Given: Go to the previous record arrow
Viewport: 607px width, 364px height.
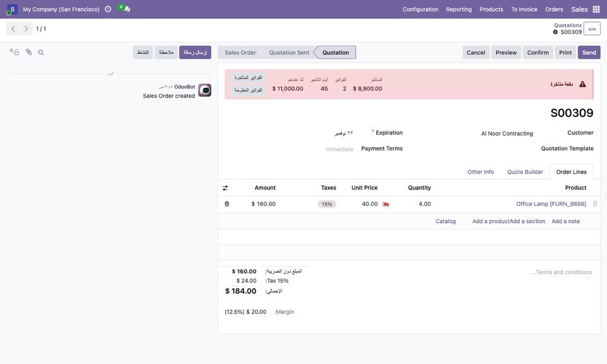Looking at the screenshot, I should (13, 28).
